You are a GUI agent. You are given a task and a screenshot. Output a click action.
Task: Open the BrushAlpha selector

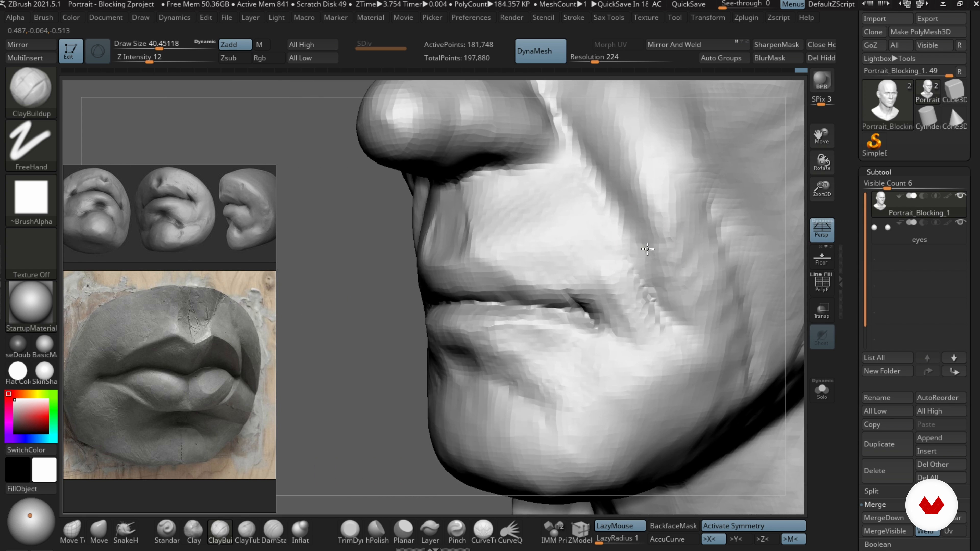tap(31, 201)
